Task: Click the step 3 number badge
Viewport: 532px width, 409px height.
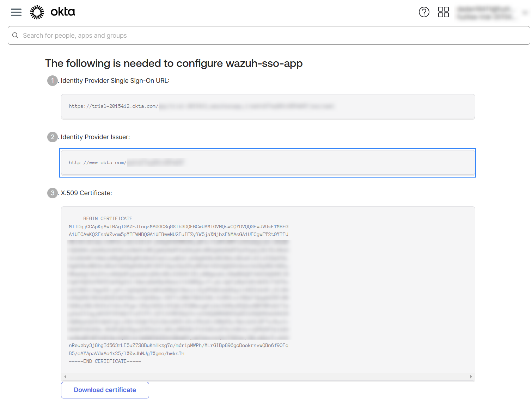Action: [52, 193]
